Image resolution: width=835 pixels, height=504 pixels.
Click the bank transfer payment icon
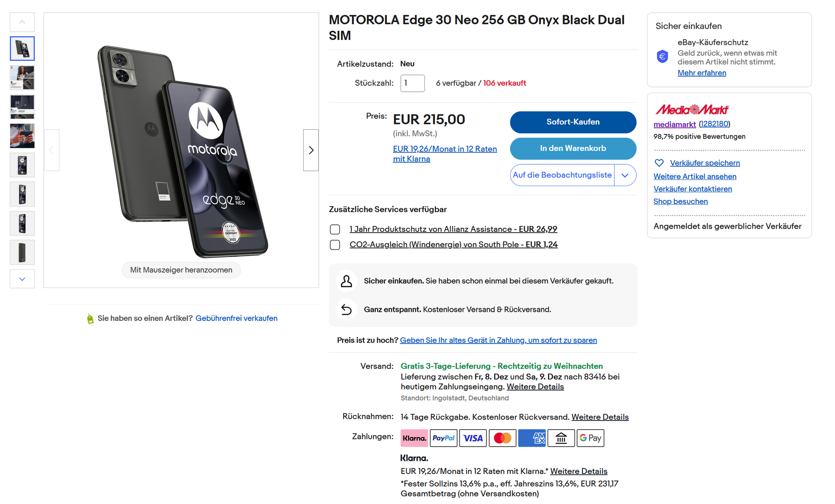[561, 438]
